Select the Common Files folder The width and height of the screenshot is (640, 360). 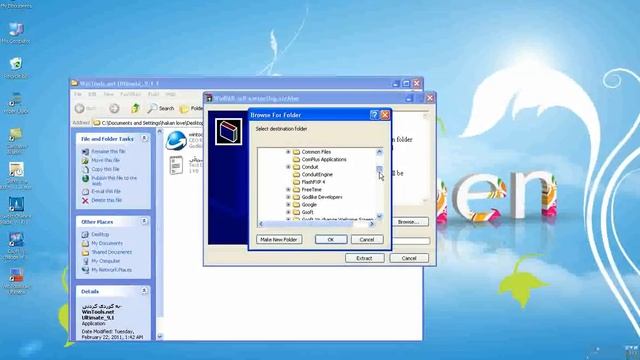(x=316, y=152)
